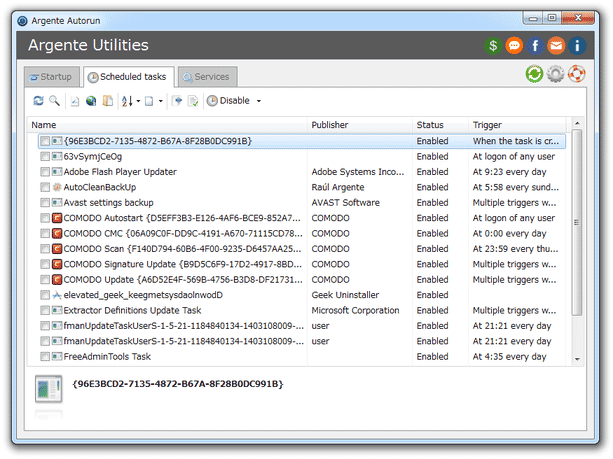
Task: Open settings with the gear icon
Action: 556,74
